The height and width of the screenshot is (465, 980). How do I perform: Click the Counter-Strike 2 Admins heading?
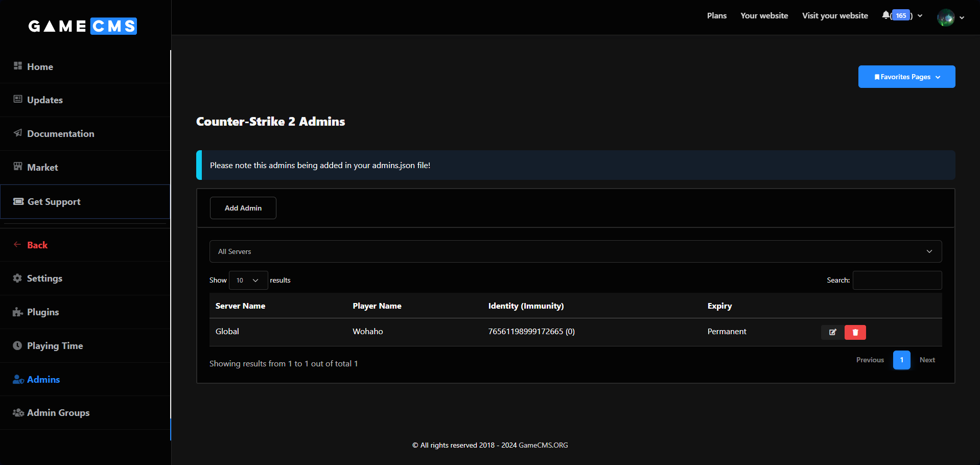271,122
